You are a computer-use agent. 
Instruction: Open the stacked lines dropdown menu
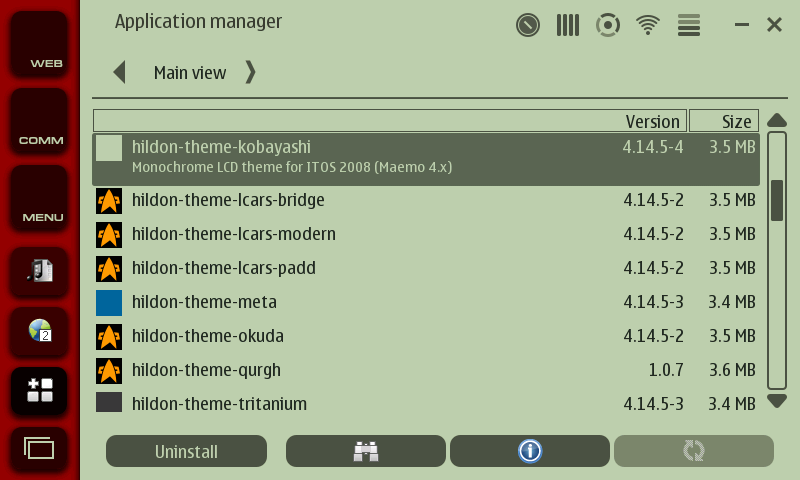pyautogui.click(x=689, y=24)
